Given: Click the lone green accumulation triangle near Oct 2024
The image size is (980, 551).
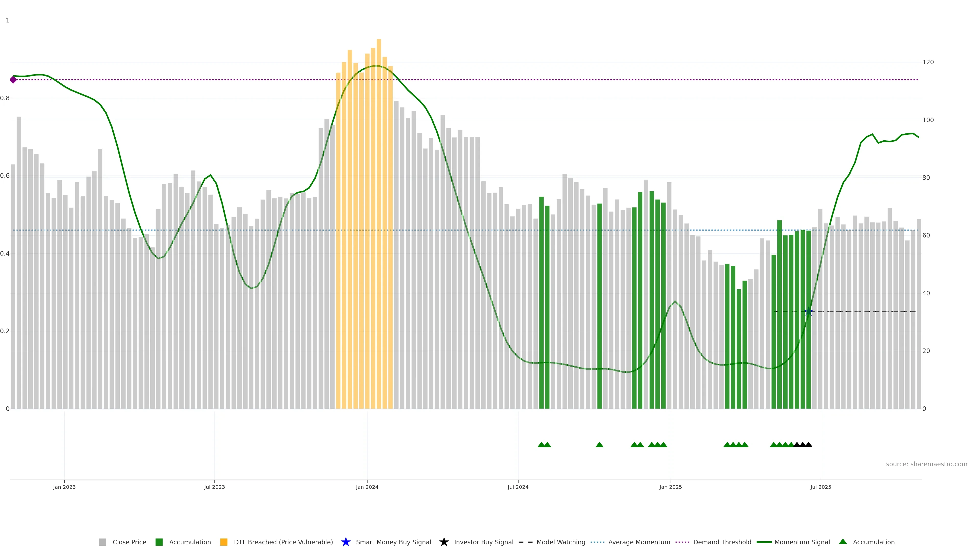Looking at the screenshot, I should [x=599, y=445].
